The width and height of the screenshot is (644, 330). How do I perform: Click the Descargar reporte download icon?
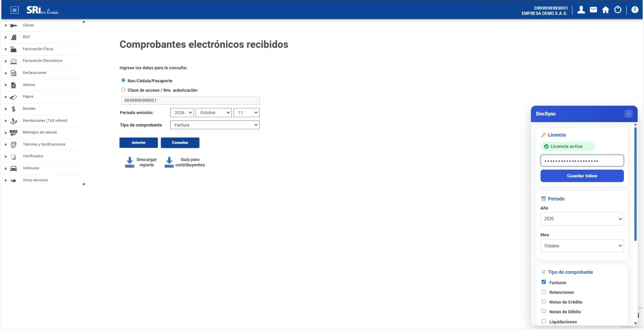click(x=130, y=162)
